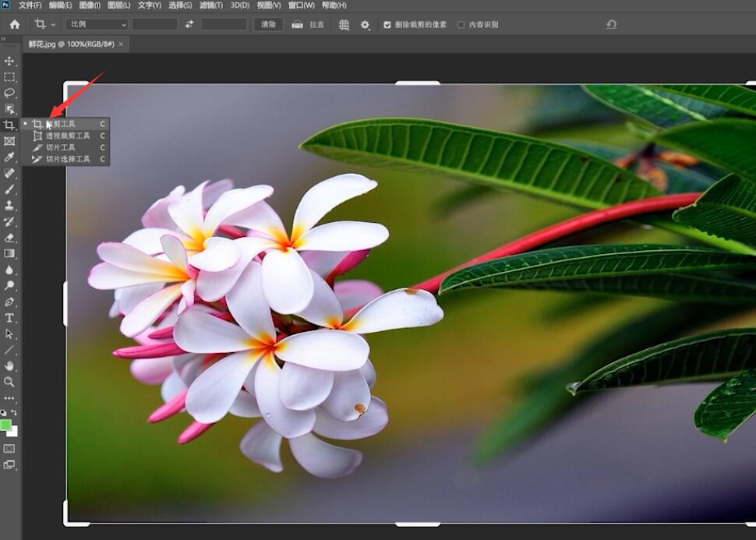The height and width of the screenshot is (540, 756).
Task: Click the crop width input field
Action: point(154,24)
